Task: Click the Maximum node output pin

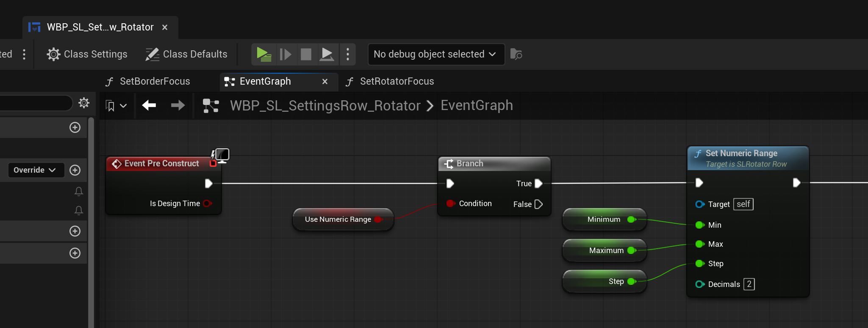Action: click(631, 250)
